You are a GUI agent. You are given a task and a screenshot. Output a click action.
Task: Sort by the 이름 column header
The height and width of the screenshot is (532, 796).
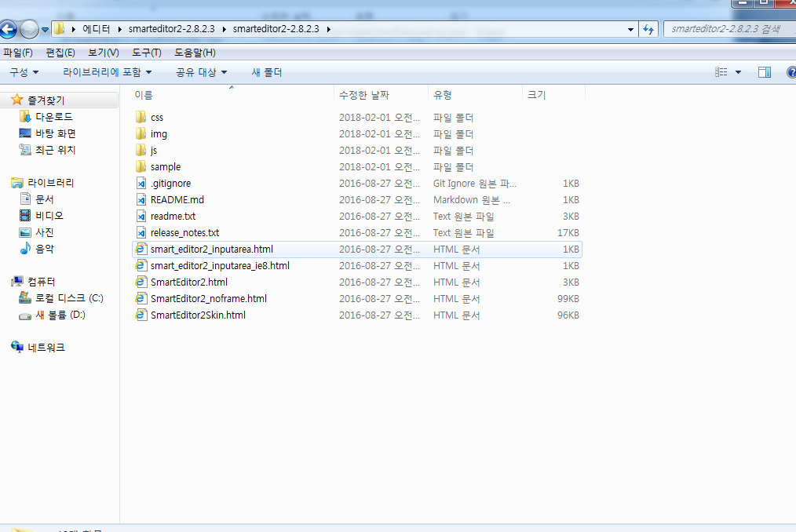(231, 95)
